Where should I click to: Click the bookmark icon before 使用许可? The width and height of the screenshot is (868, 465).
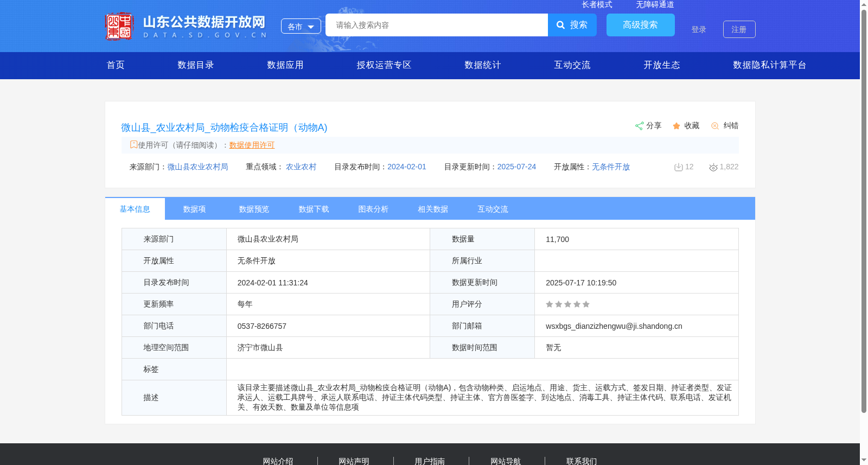(x=133, y=144)
